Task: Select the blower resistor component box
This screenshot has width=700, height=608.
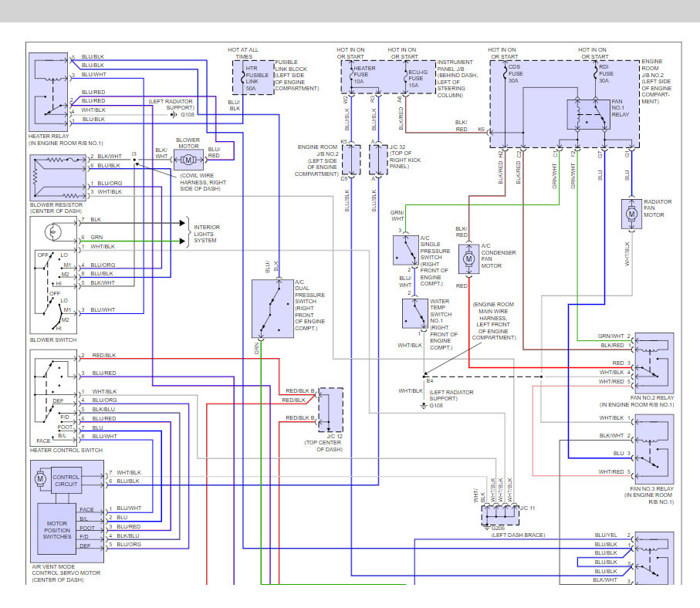Action: 58,177
